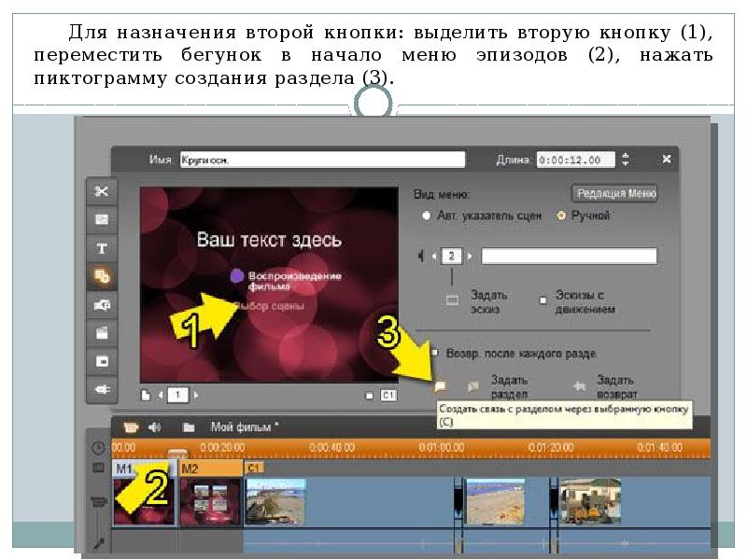Click the timeline scrubber handle
The image size is (747, 560).
[x=174, y=453]
